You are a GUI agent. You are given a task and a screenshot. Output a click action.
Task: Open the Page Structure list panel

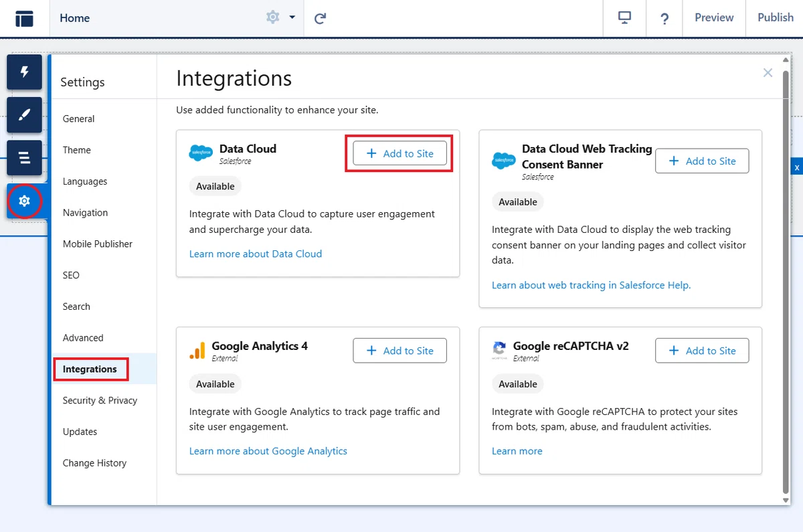[x=25, y=158]
